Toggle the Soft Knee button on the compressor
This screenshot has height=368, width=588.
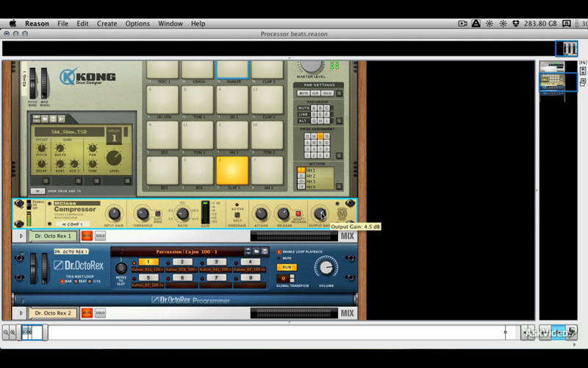click(x=158, y=213)
